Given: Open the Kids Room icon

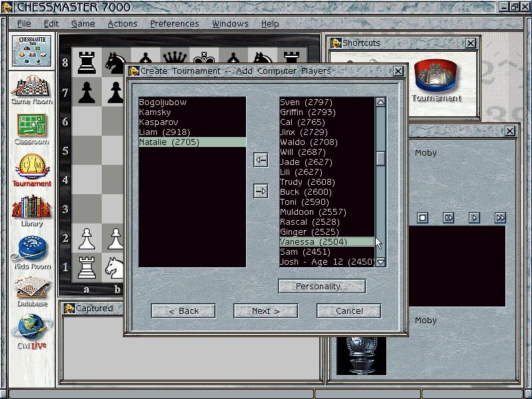Looking at the screenshot, I should point(31,252).
